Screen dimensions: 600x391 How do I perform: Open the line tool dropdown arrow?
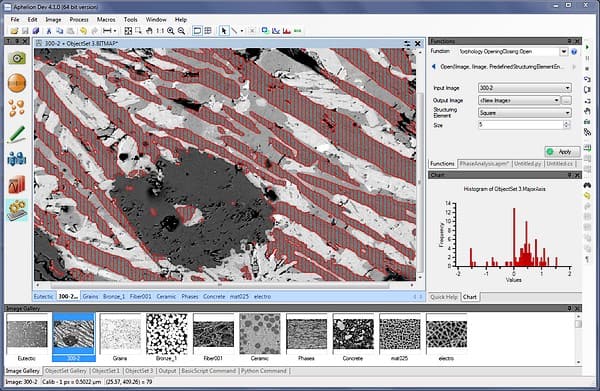point(241,31)
